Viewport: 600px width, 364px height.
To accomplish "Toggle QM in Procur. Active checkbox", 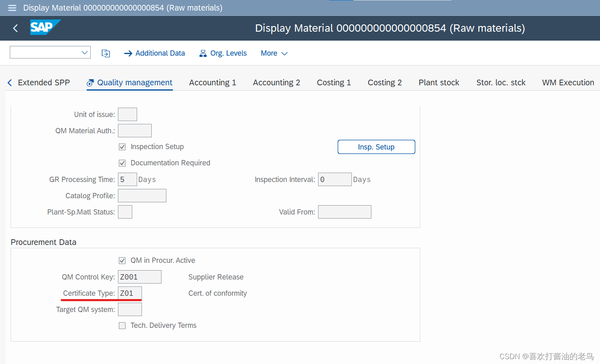I will (122, 260).
